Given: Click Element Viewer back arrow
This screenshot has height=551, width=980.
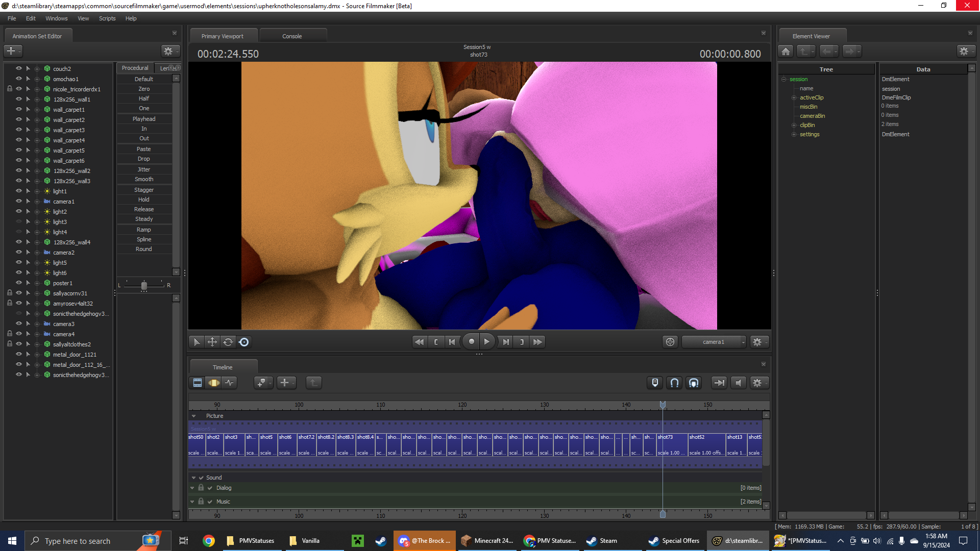Looking at the screenshot, I should coord(828,51).
